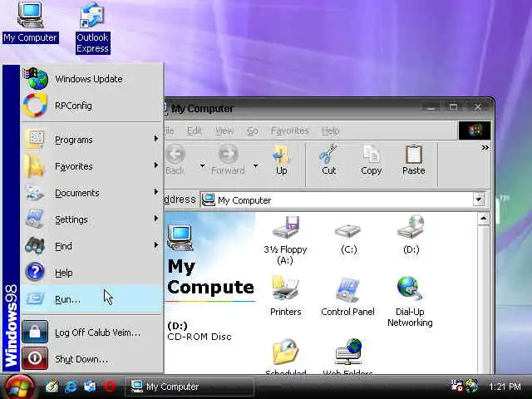Click the Forward toolbar button
532x399 pixels.
[228, 160]
